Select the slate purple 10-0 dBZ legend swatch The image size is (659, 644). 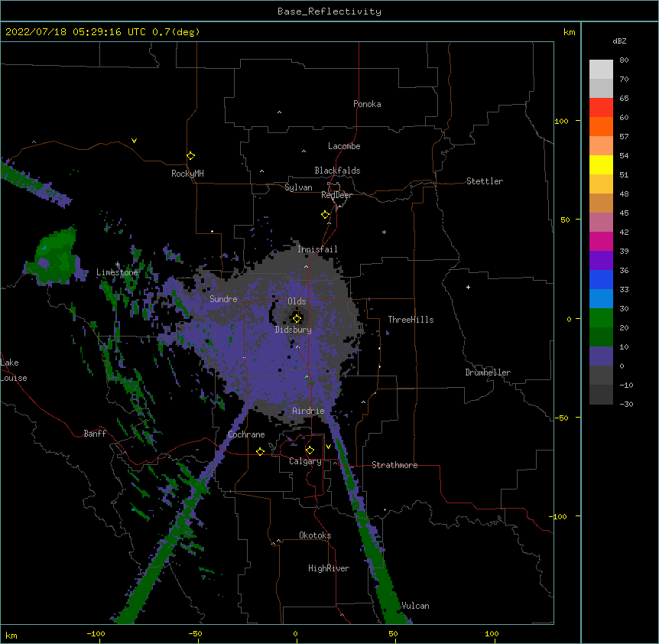601,356
